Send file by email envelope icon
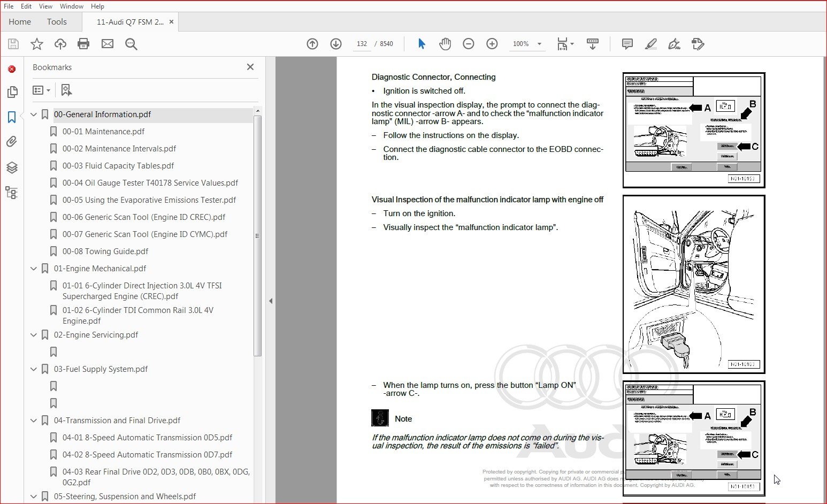827x504 pixels. (x=108, y=44)
